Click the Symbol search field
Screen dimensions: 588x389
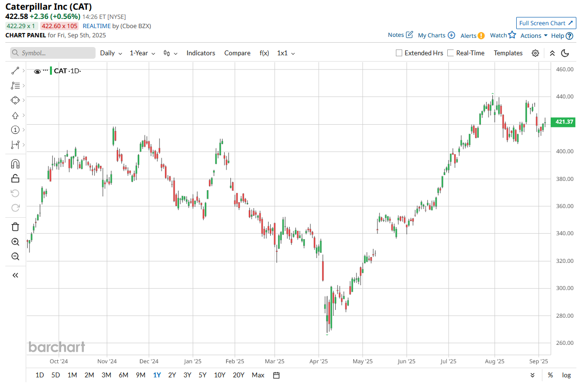click(x=53, y=53)
